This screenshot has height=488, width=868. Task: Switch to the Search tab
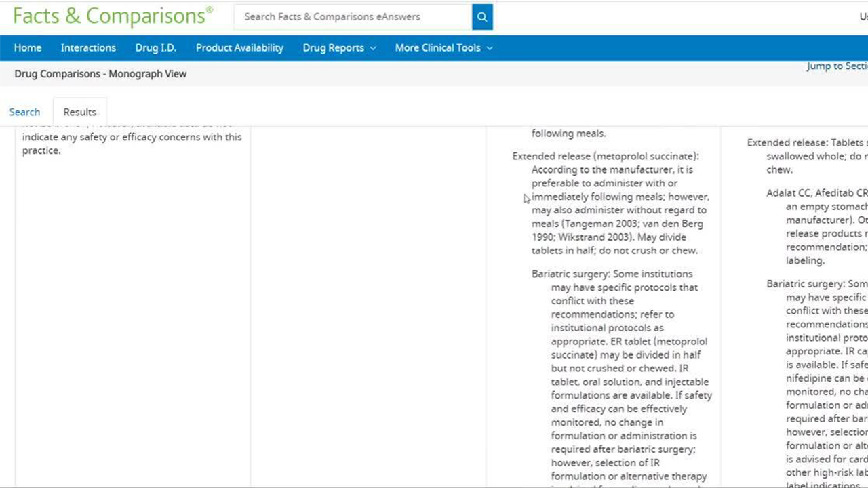pyautogui.click(x=24, y=112)
